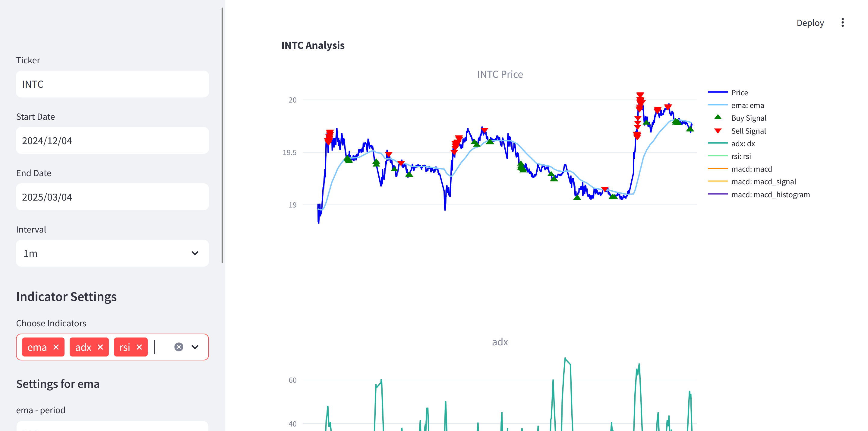
Task: Remove the rsi indicator tag
Action: coord(139,347)
